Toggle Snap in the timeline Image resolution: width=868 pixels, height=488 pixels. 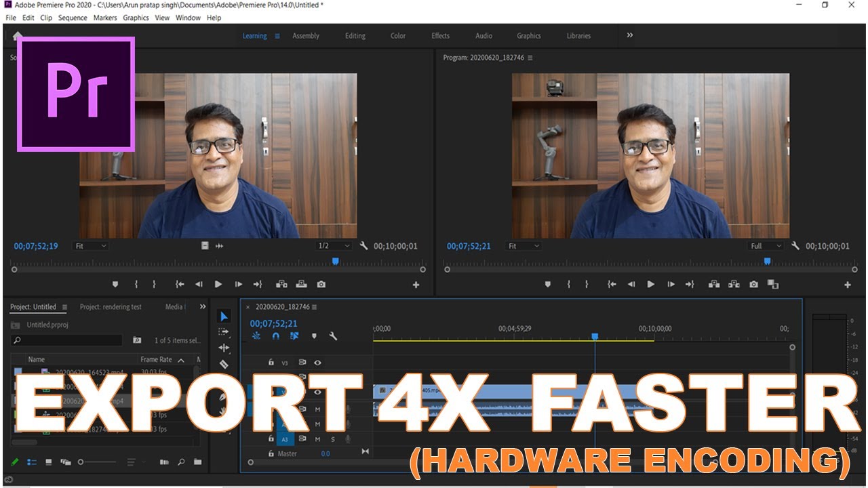coord(275,335)
